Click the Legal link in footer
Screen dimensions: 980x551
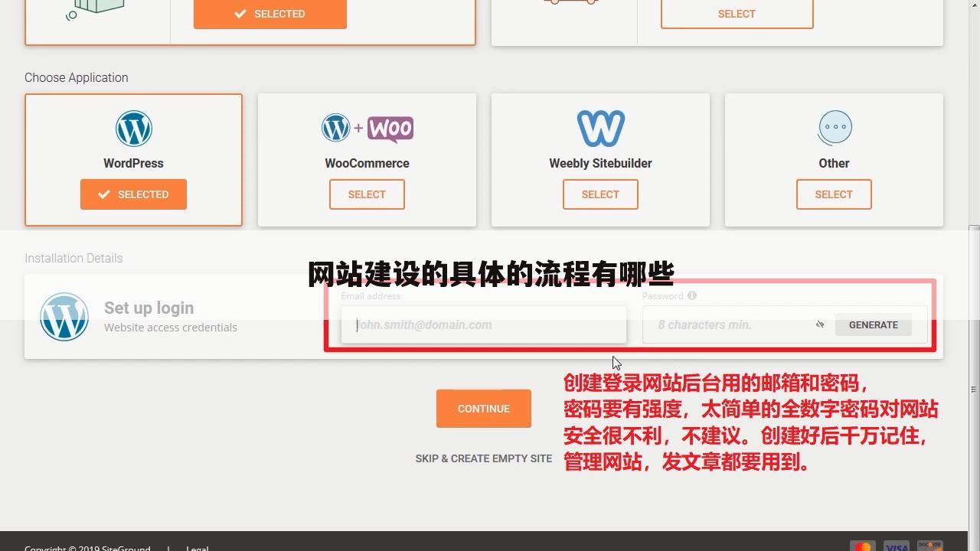click(x=197, y=548)
